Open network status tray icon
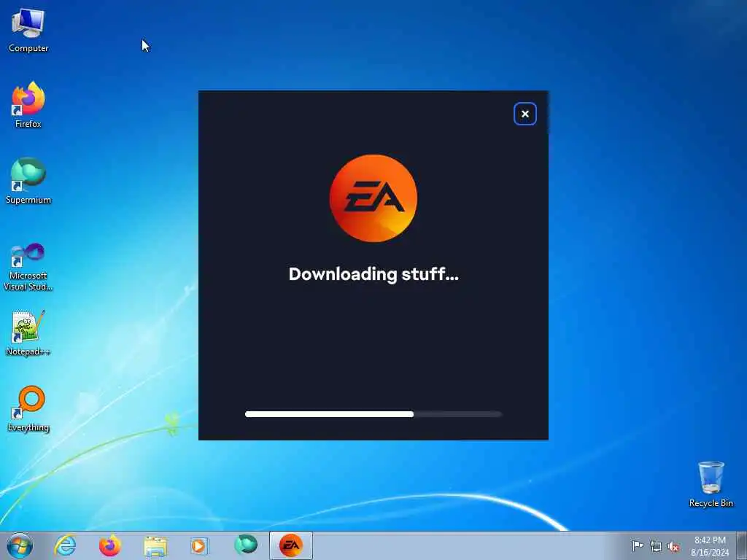Image resolution: width=747 pixels, height=560 pixels. 656,546
